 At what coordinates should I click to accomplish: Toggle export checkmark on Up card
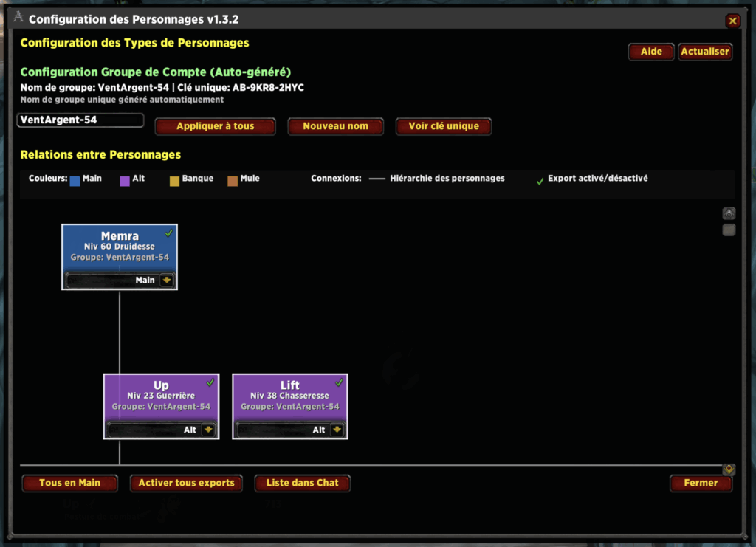click(210, 382)
